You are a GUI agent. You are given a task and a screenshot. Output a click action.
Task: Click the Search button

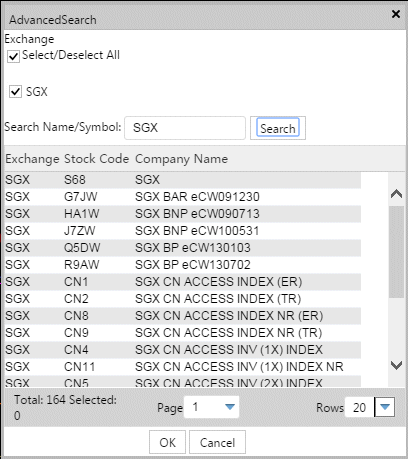pos(278,128)
